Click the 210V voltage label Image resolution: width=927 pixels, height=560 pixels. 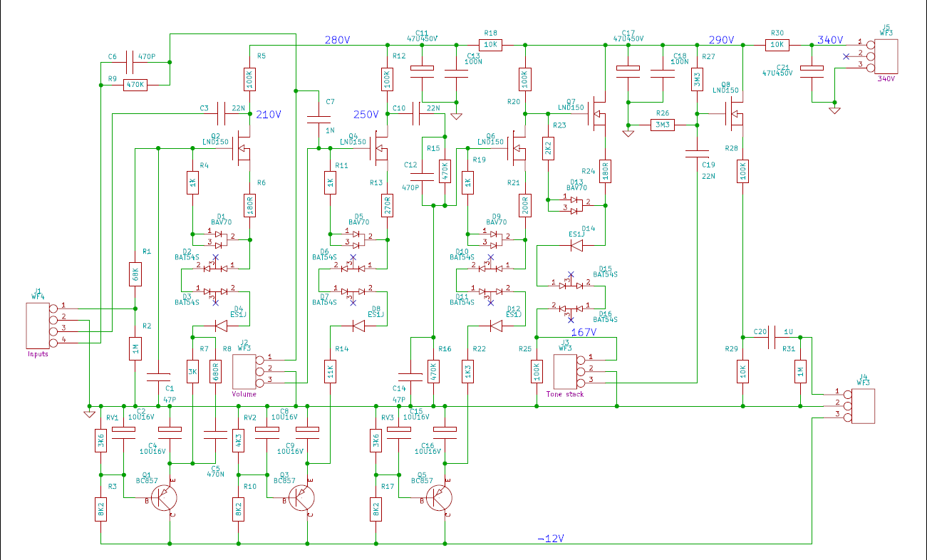(269, 114)
